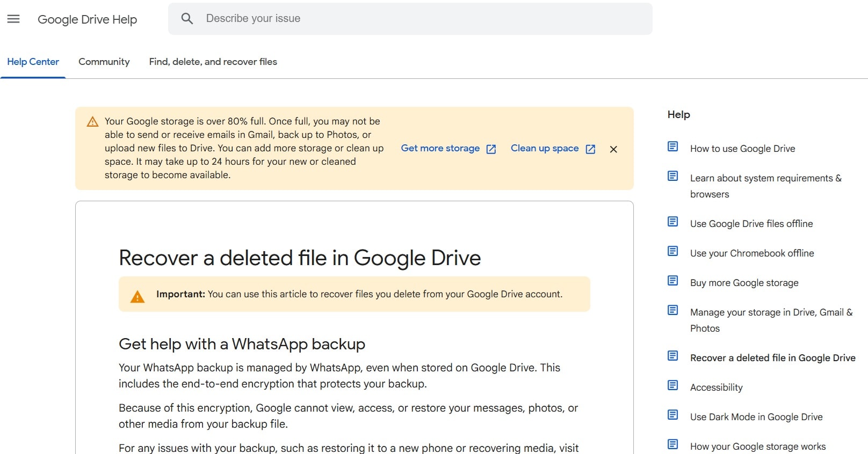Click article icon next to Learn about system requirements
This screenshot has width=868, height=454.
672,176
